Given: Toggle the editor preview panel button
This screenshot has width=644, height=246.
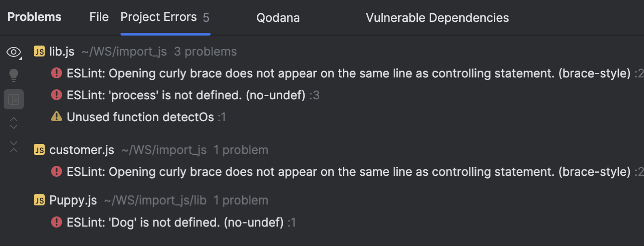Looking at the screenshot, I should click(x=14, y=99).
